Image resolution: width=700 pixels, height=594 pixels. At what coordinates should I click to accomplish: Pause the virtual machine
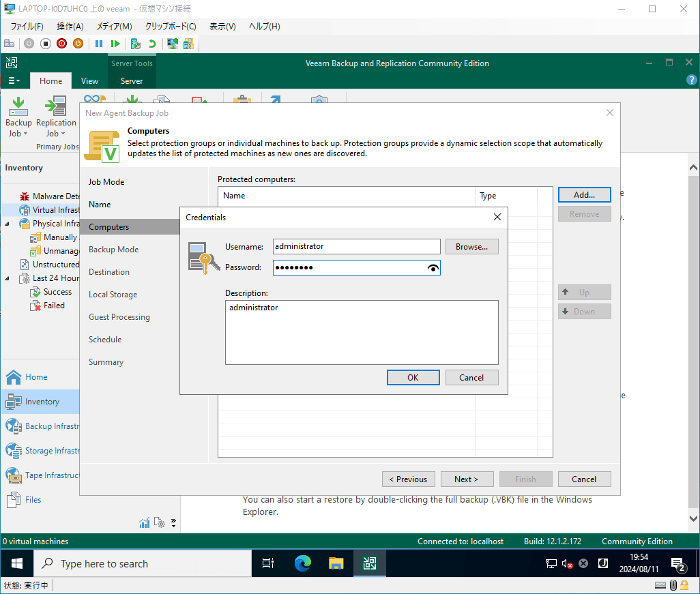99,44
